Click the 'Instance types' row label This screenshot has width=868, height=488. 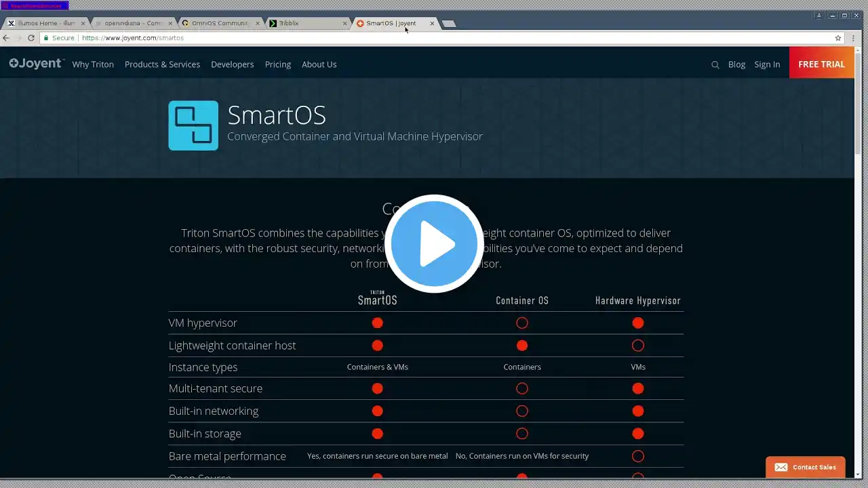[203, 367]
